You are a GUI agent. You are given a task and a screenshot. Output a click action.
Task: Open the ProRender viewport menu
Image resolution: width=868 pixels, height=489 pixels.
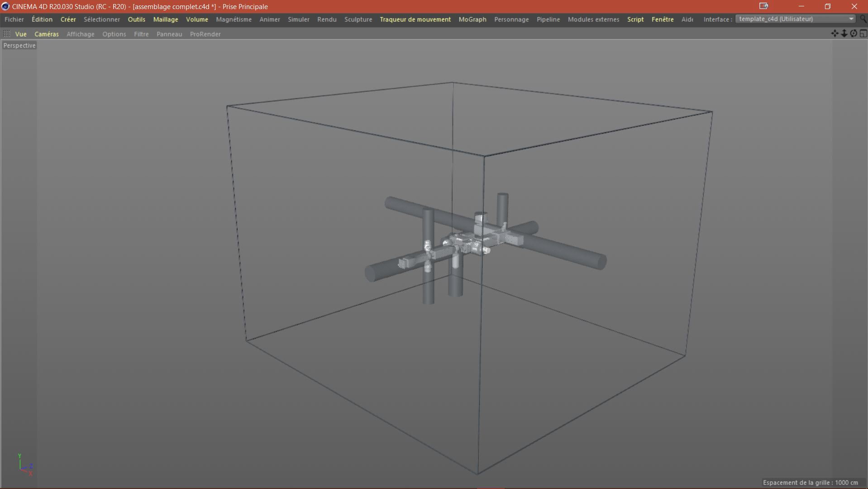tap(205, 34)
